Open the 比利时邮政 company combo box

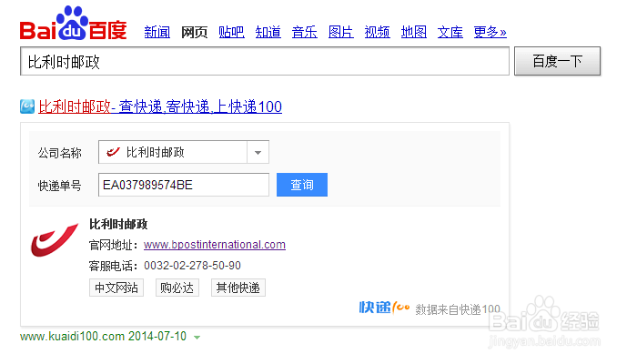tap(184, 152)
